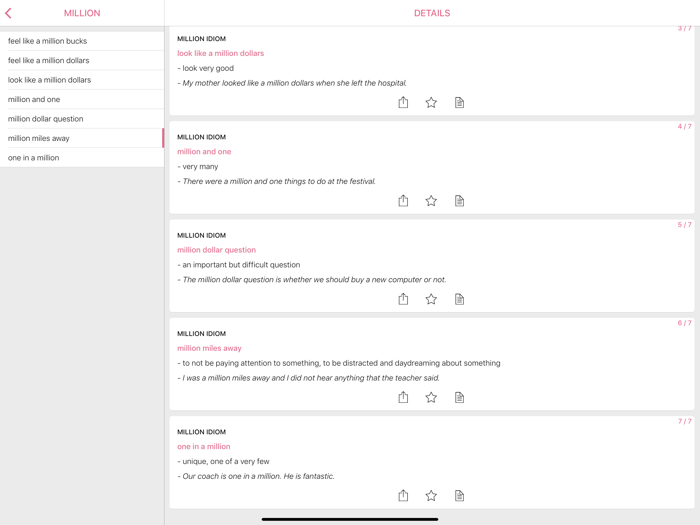Share the 'one in a million' idiom
The height and width of the screenshot is (525, 700).
pos(403,495)
